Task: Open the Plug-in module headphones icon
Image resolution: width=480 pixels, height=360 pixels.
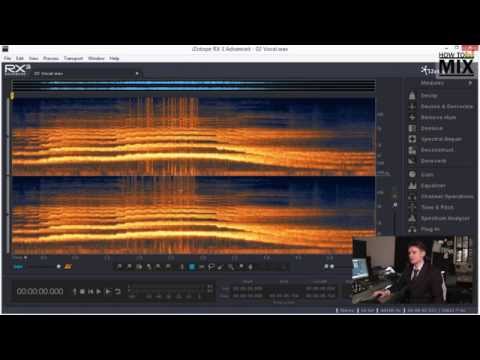Action: pyautogui.click(x=412, y=229)
